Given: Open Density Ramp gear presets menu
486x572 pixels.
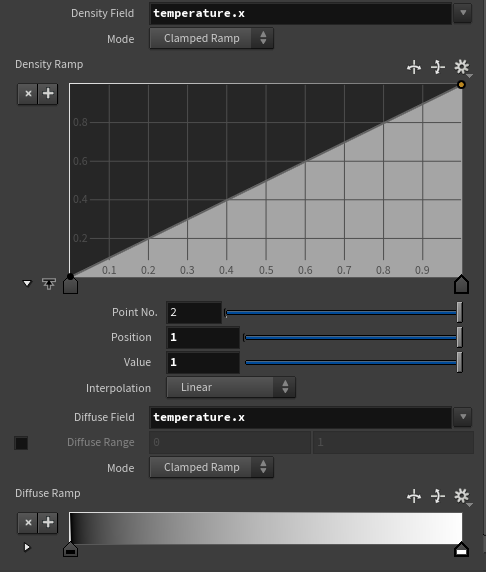Looking at the screenshot, I should click(x=462, y=67).
